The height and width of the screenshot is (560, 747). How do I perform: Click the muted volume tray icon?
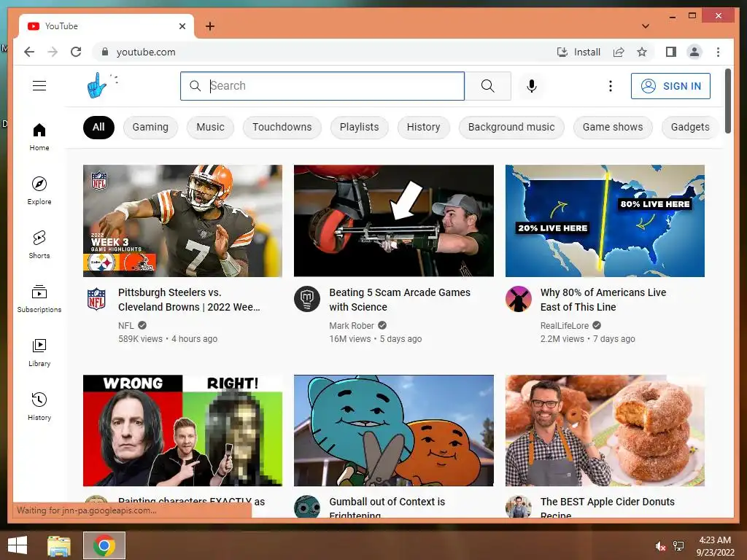point(660,546)
